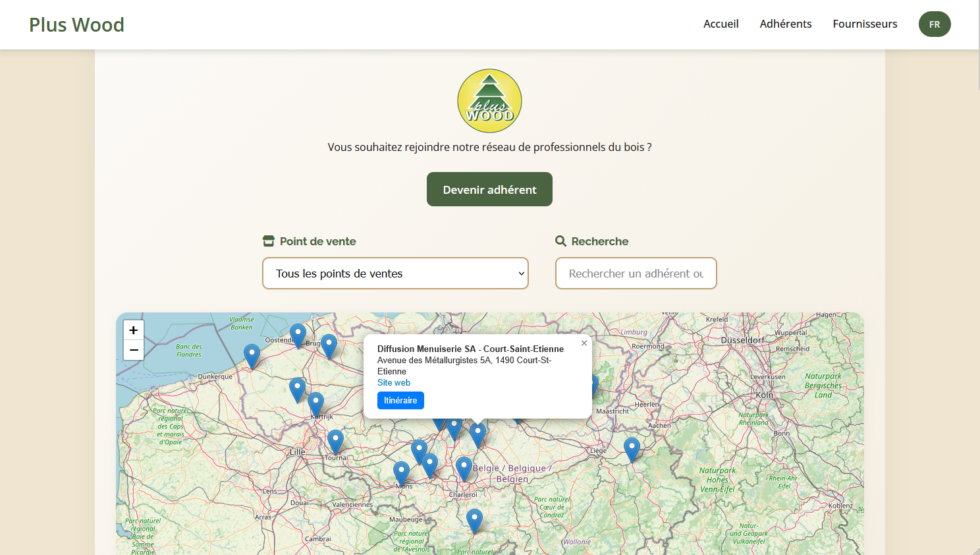Viewport: 980px width, 555px height.
Task: Click the map marker east of Liège
Action: [x=632, y=448]
